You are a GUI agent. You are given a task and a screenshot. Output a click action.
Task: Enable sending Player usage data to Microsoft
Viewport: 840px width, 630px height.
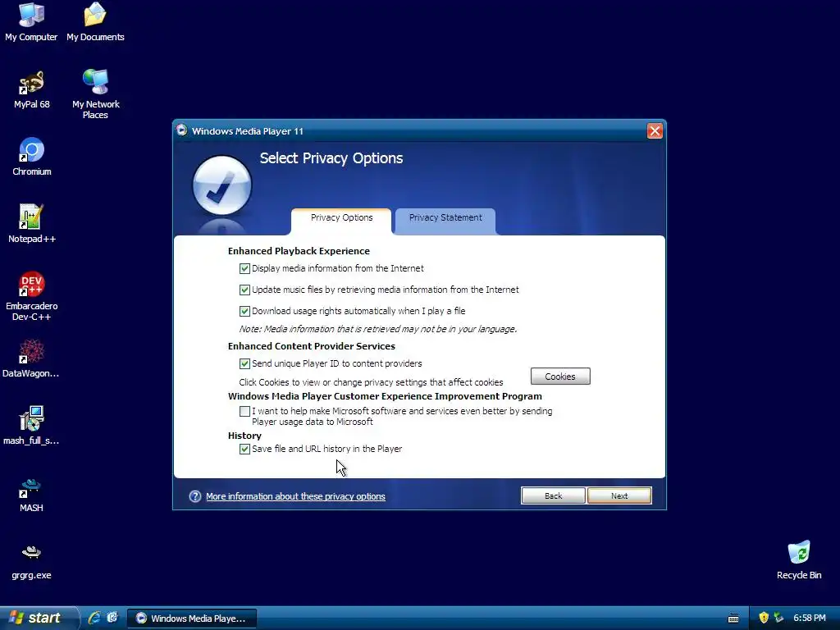(244, 412)
